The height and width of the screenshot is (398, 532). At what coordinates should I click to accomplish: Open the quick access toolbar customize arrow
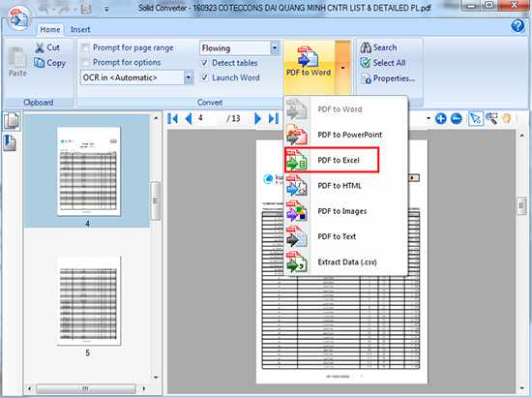106,10
